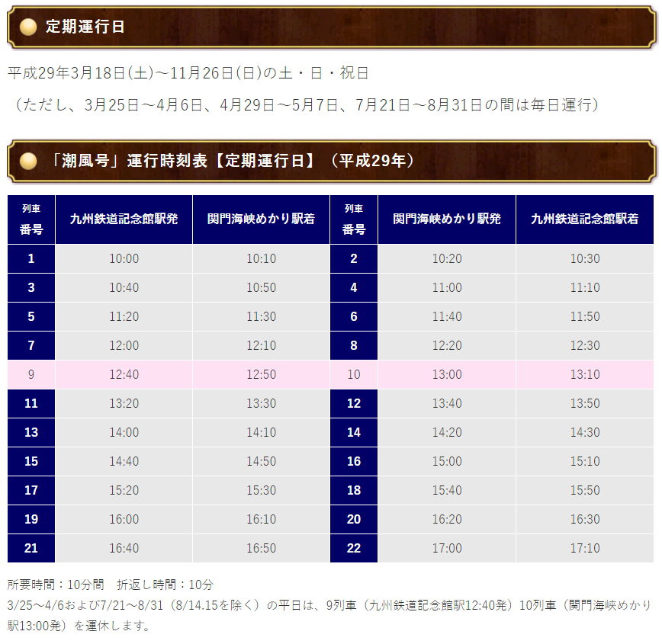Image resolution: width=662 pixels, height=644 pixels.
Task: Click the 13:20 departure time
Action: [x=124, y=403]
